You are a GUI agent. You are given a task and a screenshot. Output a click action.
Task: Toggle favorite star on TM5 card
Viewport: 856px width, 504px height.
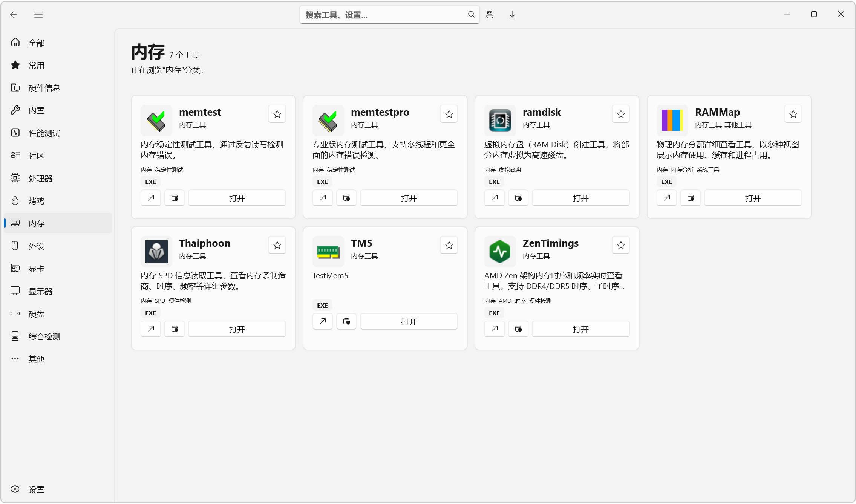pyautogui.click(x=449, y=245)
